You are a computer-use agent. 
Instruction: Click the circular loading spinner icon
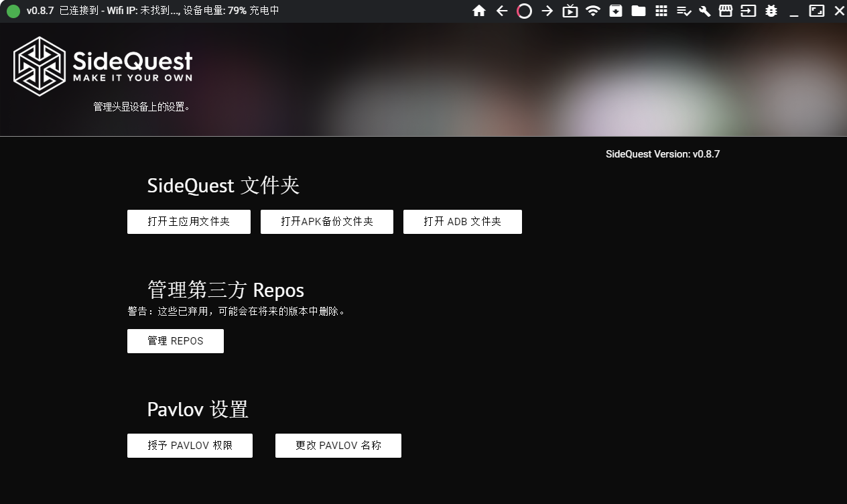[525, 11]
